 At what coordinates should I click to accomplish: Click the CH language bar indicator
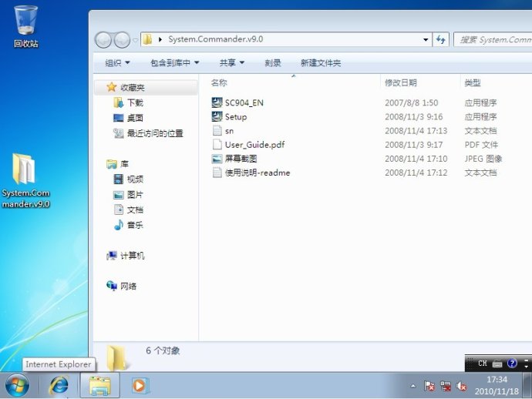pos(483,364)
